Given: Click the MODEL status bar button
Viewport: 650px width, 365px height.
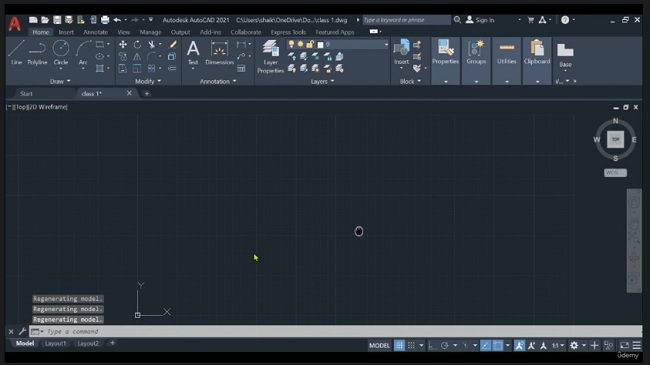Looking at the screenshot, I should tap(379, 345).
